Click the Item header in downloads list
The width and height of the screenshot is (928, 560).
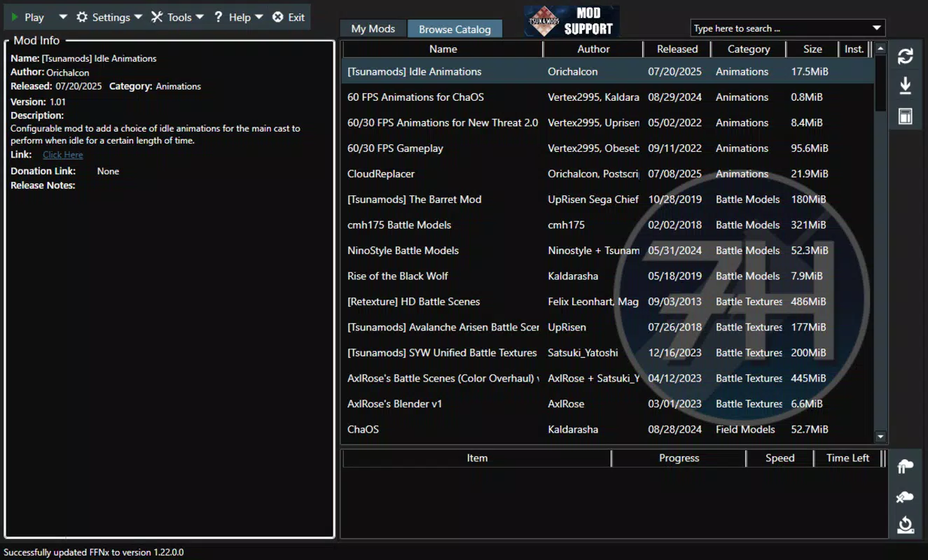(477, 458)
